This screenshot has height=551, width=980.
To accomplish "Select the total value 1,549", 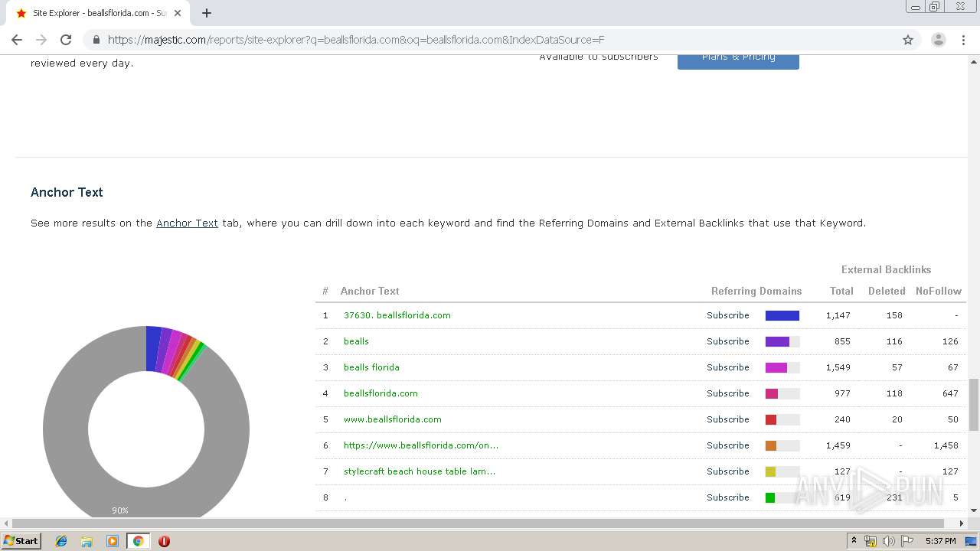I will pos(838,367).
